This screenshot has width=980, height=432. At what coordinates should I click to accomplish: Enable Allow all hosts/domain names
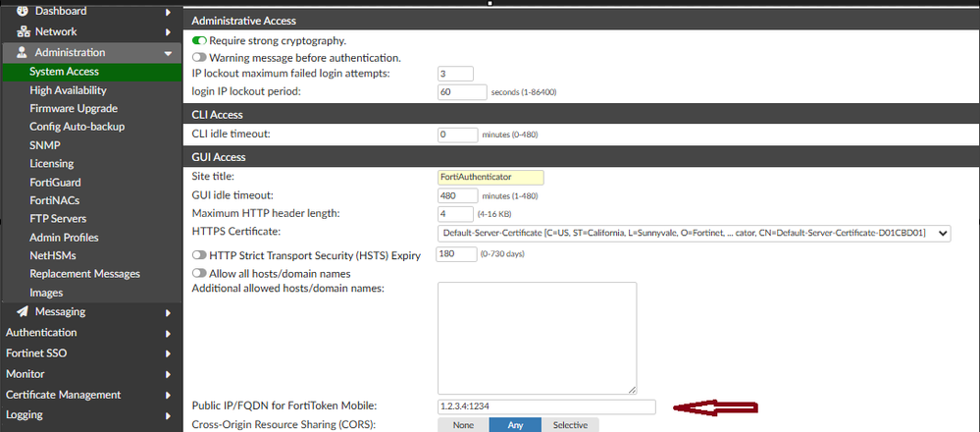[199, 273]
